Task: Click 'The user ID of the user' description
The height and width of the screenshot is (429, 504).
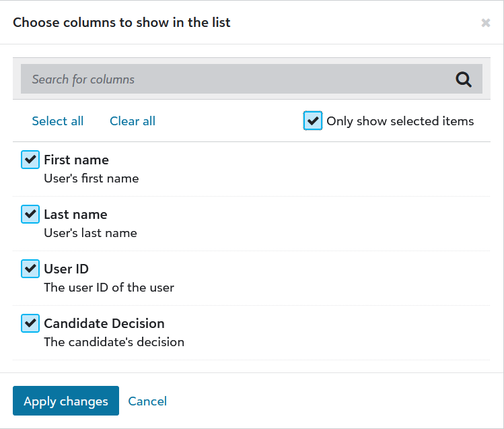Action: click(109, 288)
